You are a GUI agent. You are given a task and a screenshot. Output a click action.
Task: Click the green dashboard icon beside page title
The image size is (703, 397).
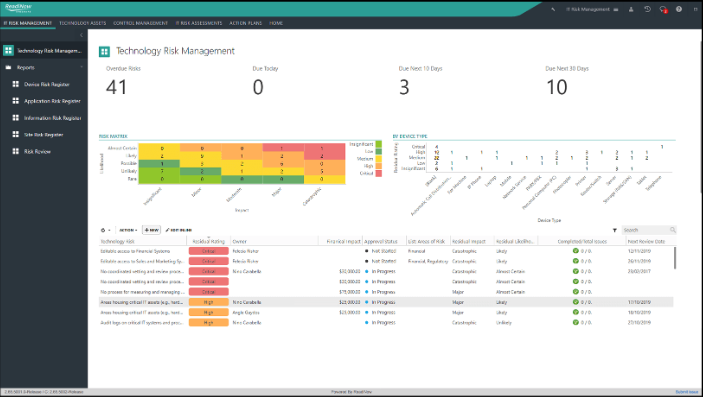pyautogui.click(x=104, y=52)
